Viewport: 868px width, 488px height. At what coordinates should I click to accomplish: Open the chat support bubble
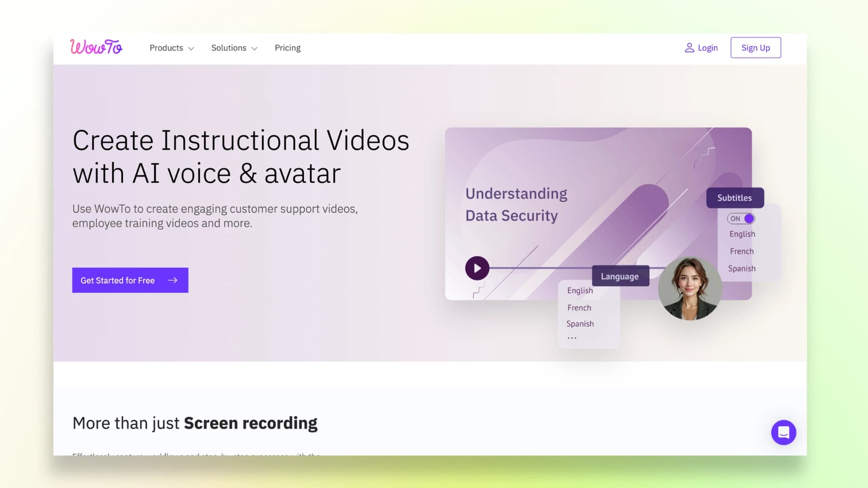[783, 432]
